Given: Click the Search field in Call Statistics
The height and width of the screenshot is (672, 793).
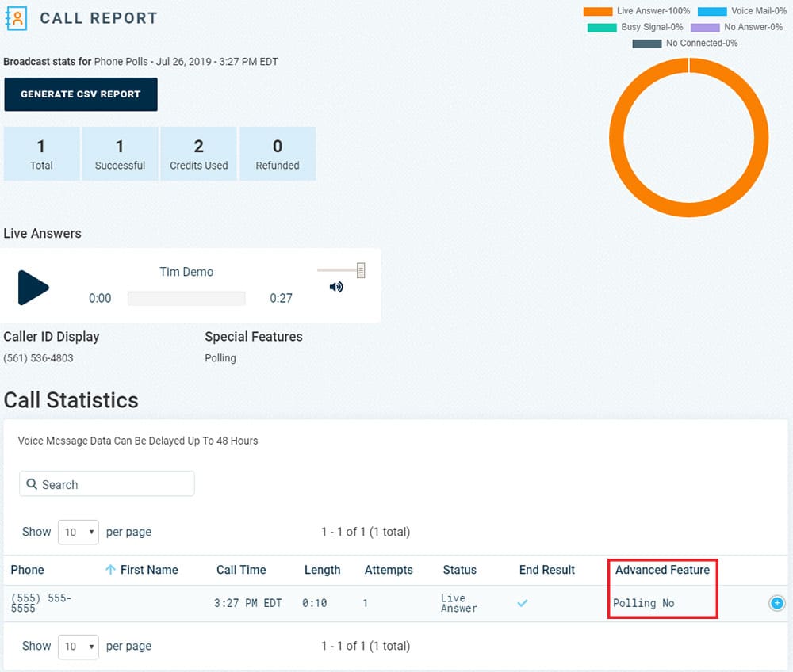Looking at the screenshot, I should coord(107,484).
